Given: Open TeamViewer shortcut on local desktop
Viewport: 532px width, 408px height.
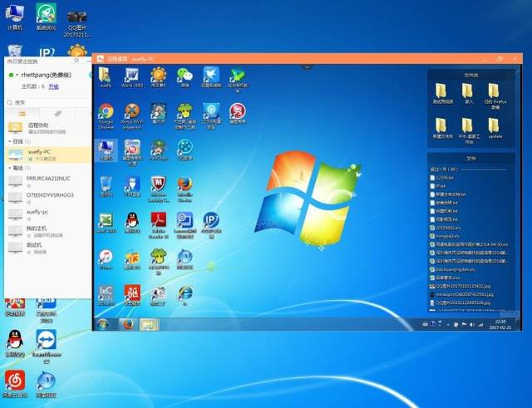Looking at the screenshot, I should tap(47, 346).
